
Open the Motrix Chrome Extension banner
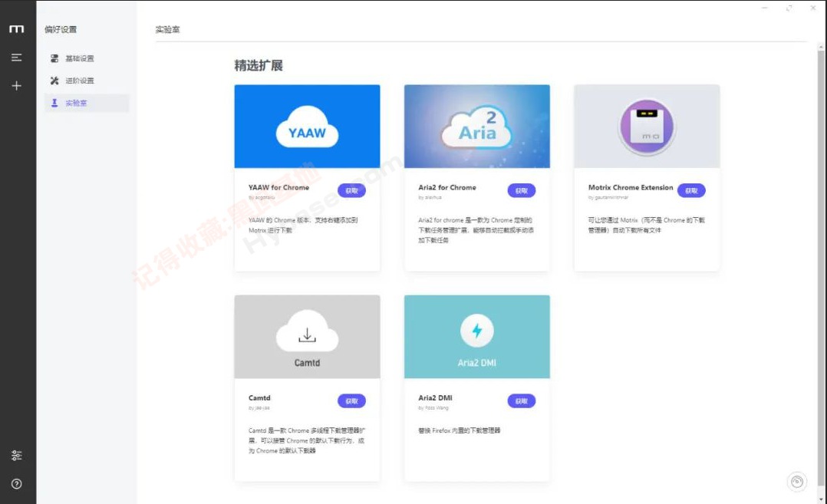click(x=647, y=127)
